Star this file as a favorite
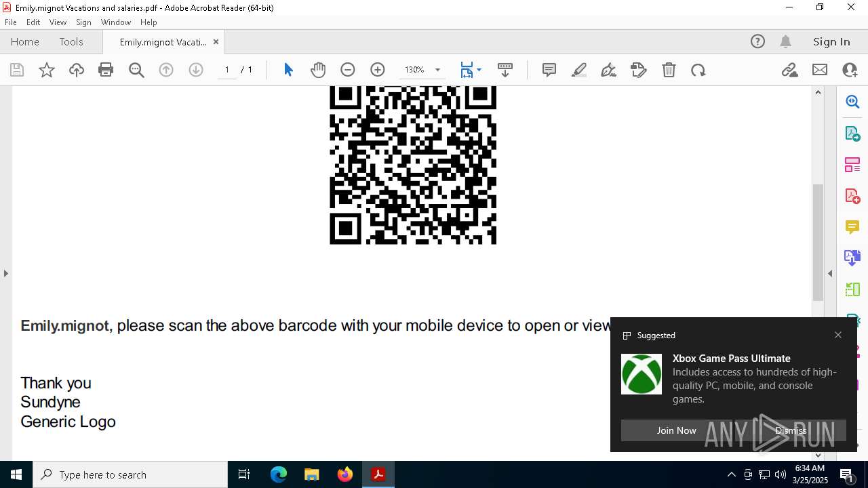 click(x=47, y=70)
